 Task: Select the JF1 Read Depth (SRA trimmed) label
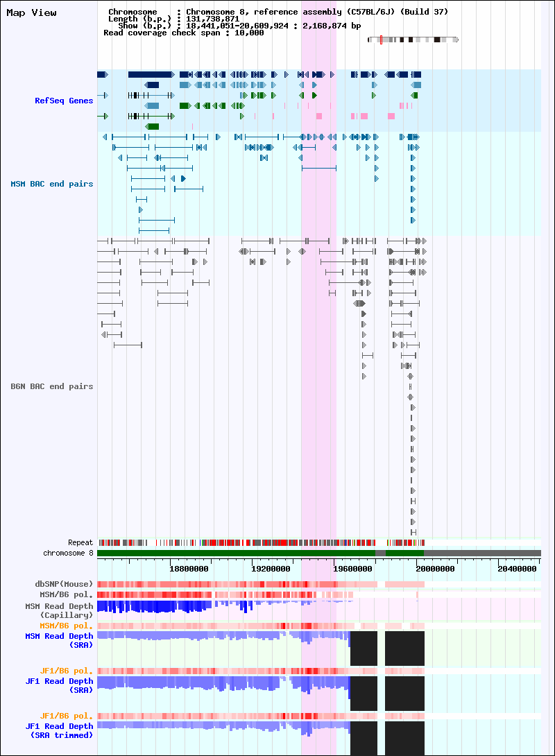[59, 730]
